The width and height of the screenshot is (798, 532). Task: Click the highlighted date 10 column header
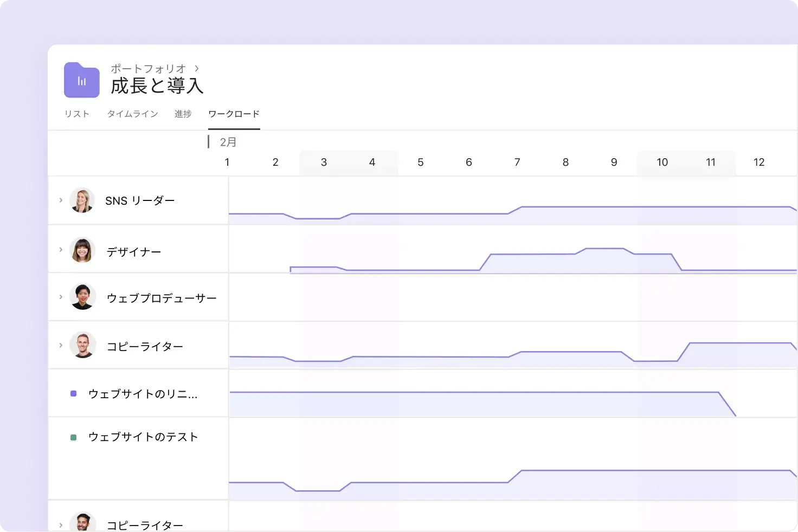pyautogui.click(x=662, y=162)
